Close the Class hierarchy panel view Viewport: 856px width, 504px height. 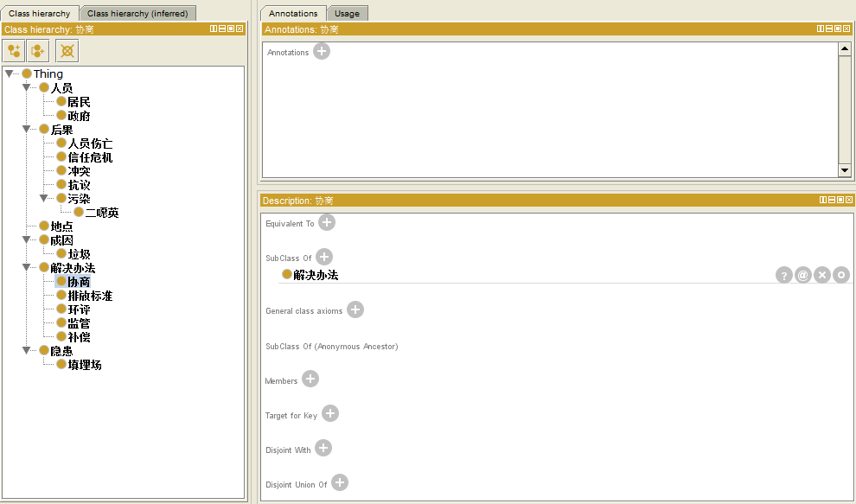pyautogui.click(x=240, y=29)
